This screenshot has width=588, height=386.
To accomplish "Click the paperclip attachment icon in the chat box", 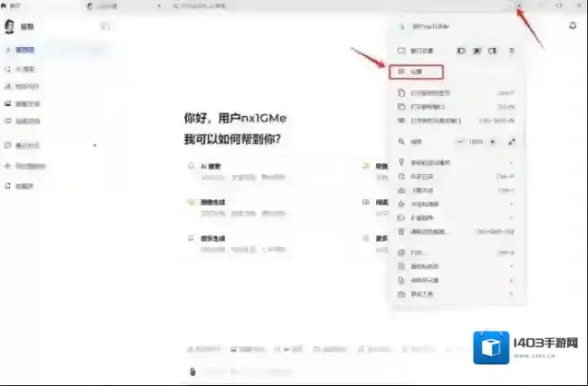I will 193,371.
